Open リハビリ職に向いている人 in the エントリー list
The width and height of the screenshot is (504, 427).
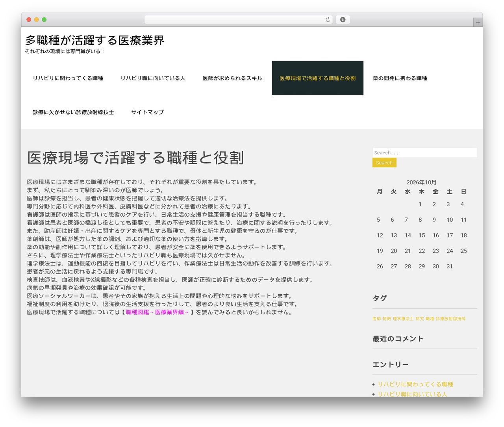click(x=412, y=394)
